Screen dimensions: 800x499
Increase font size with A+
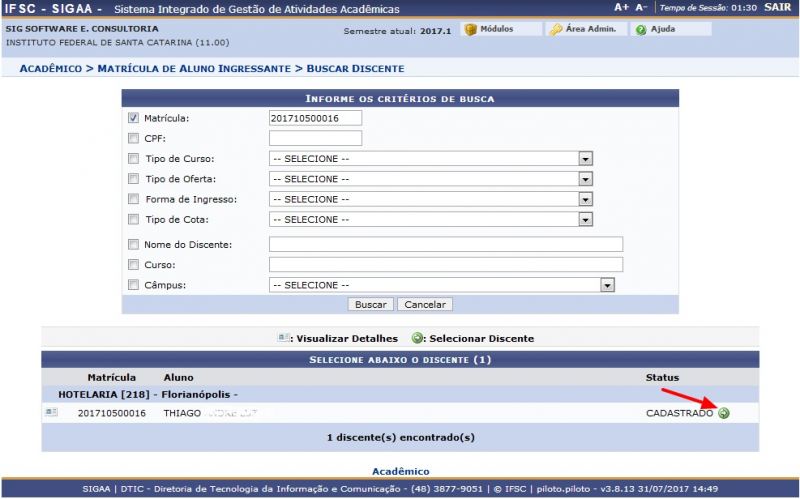point(621,8)
